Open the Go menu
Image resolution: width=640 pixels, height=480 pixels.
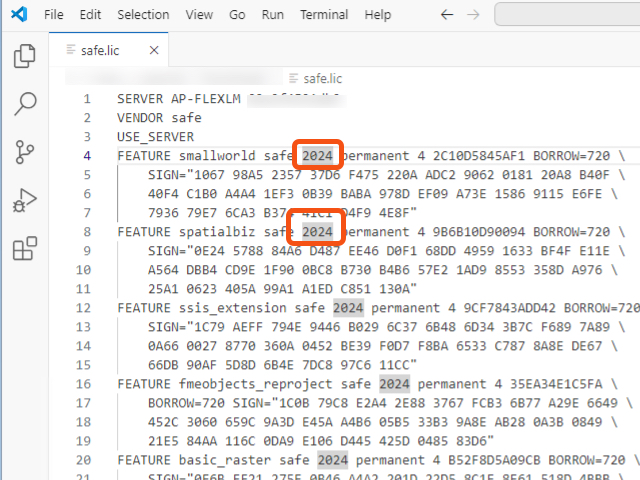tap(237, 15)
